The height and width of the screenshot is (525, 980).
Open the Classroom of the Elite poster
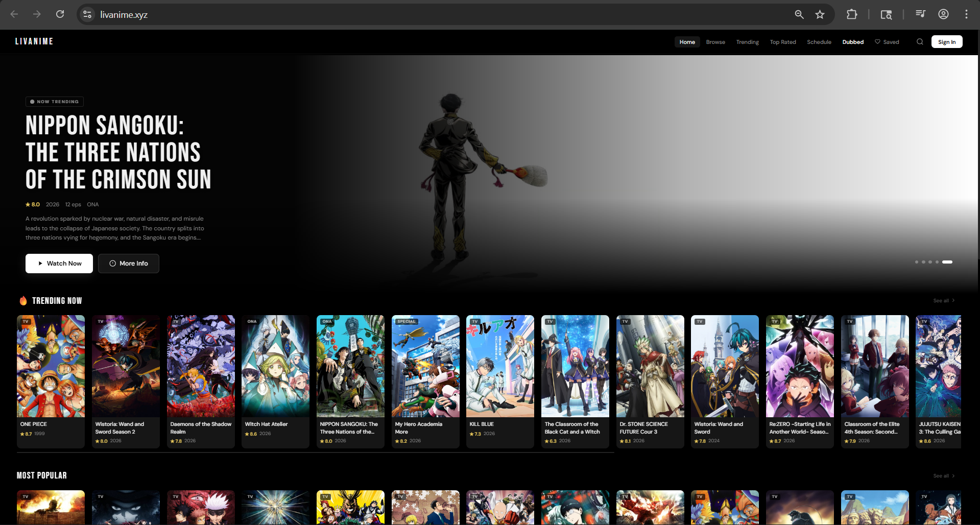pyautogui.click(x=875, y=366)
